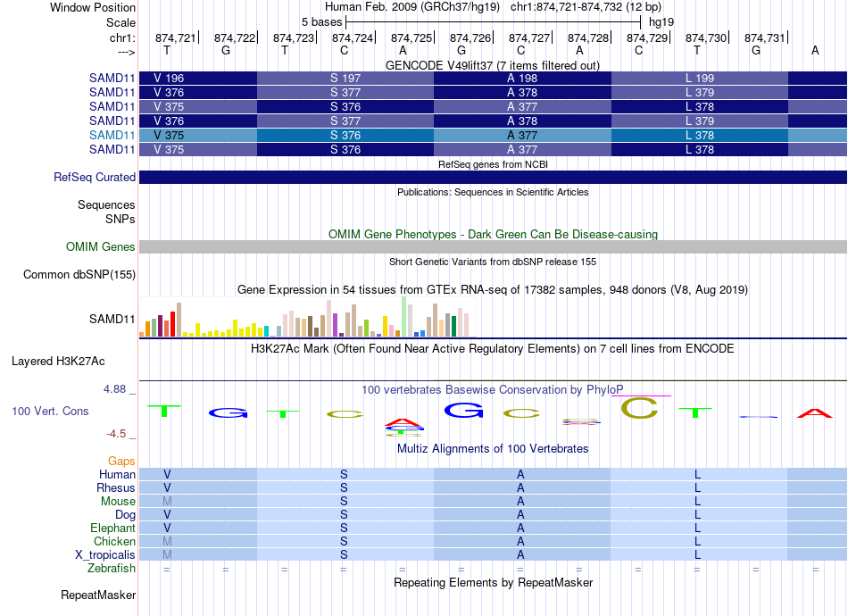
Task: Click the Common dbSNP(155) label
Action: [79, 275]
